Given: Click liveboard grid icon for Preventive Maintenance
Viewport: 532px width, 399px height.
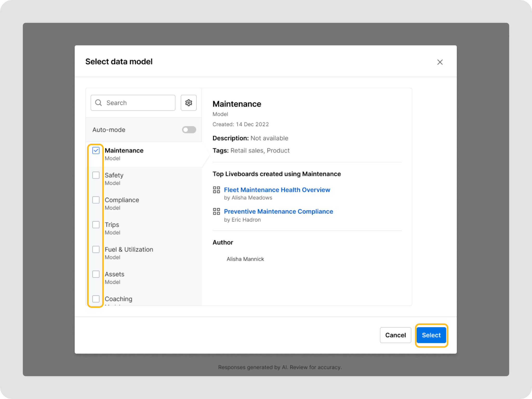Looking at the screenshot, I should (216, 211).
